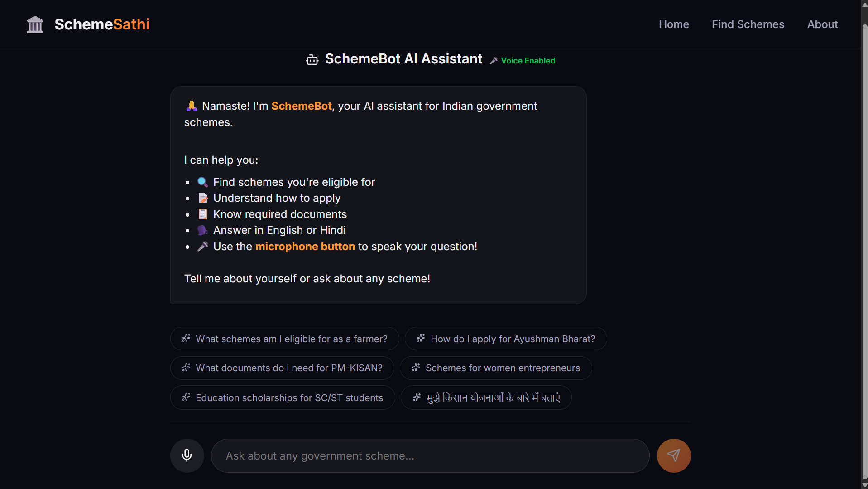The image size is (868, 489).
Task: Select 'Education scholarships for SC/ST students' chip
Action: pyautogui.click(x=289, y=398)
